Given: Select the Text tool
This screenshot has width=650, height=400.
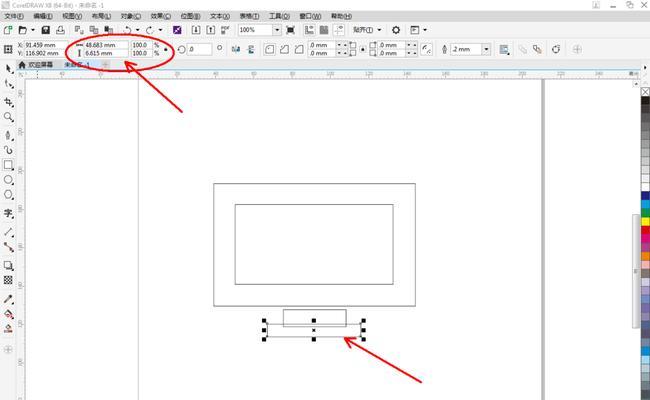Looking at the screenshot, I should (x=9, y=213).
